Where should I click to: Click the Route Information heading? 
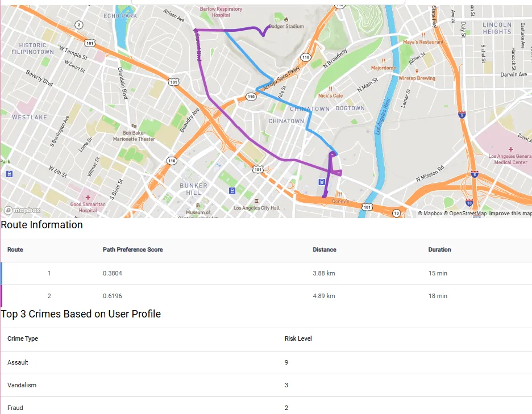click(x=41, y=225)
